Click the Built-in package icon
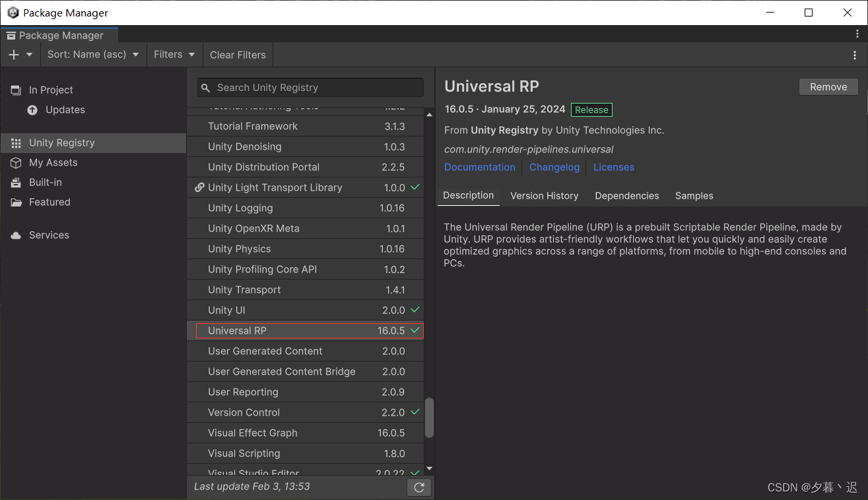Screen dimensions: 868x500 [16, 182]
